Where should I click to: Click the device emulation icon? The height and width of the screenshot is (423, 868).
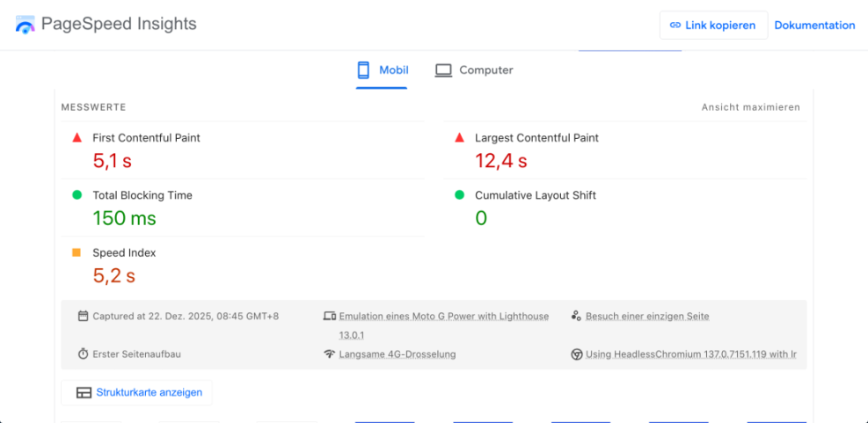pyautogui.click(x=330, y=317)
